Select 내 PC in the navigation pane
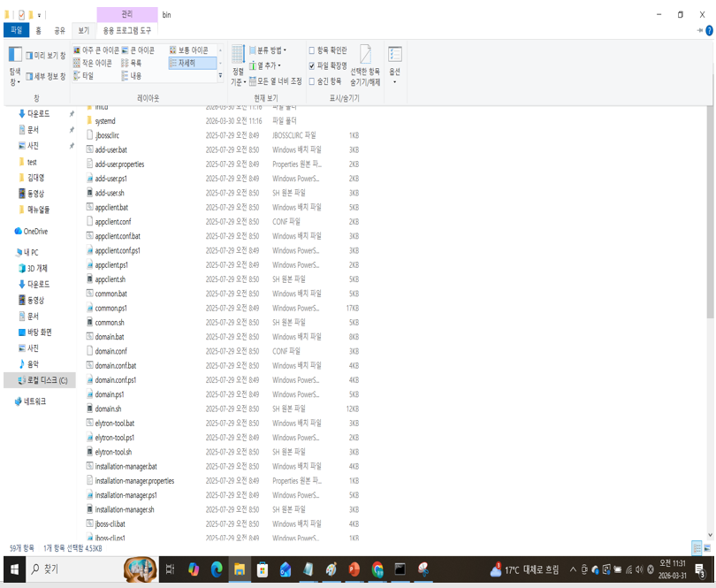716x588 pixels. point(27,252)
